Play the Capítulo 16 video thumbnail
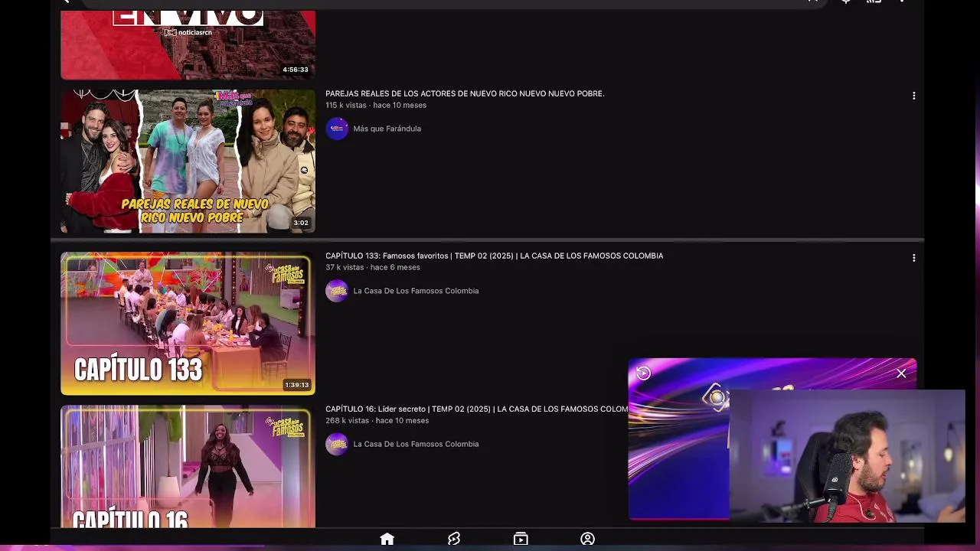 pos(188,467)
